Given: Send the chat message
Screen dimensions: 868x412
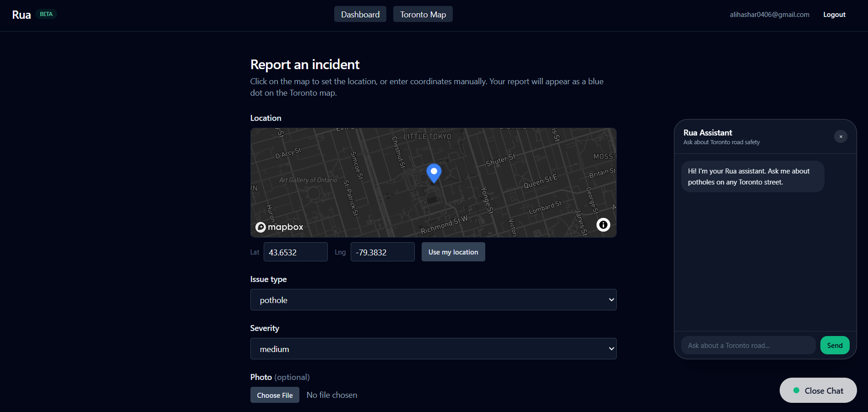Looking at the screenshot, I should (x=835, y=345).
